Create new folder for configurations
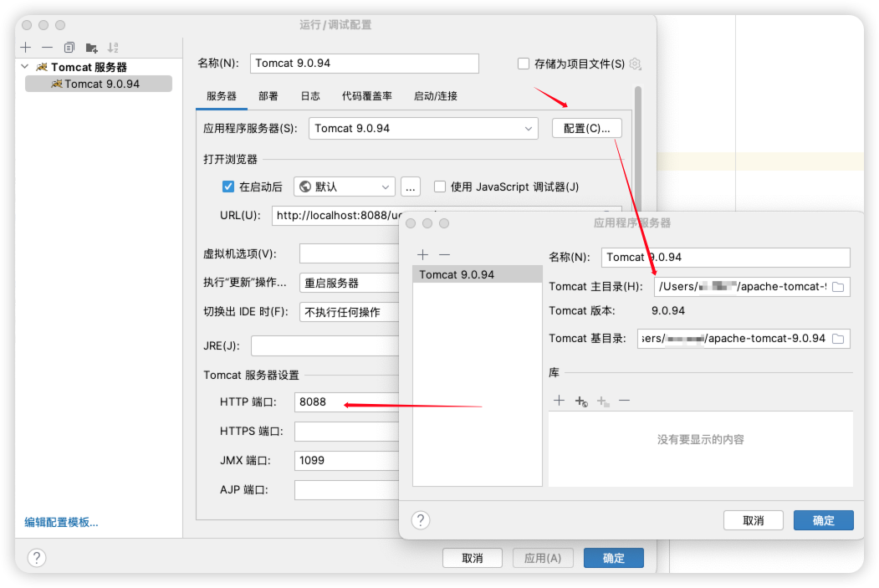Image resolution: width=879 pixels, height=588 pixels. tap(91, 48)
